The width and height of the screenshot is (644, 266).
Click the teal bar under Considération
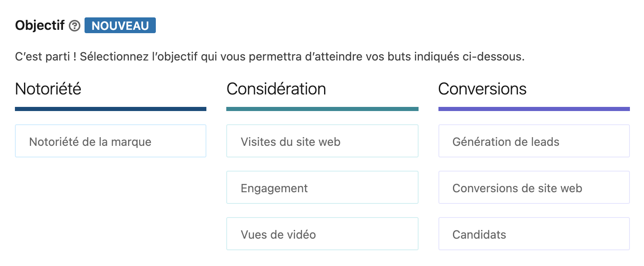322,109
